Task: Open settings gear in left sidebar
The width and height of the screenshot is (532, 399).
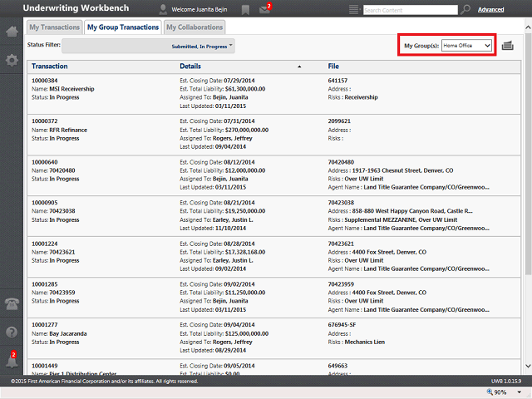Action: 12,61
